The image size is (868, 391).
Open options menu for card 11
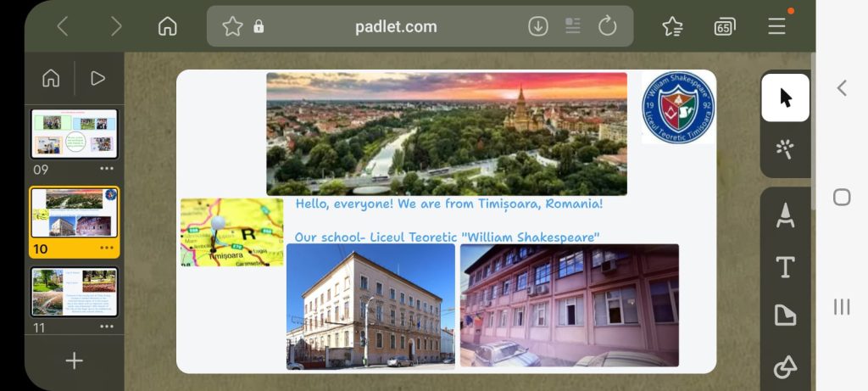tap(107, 327)
